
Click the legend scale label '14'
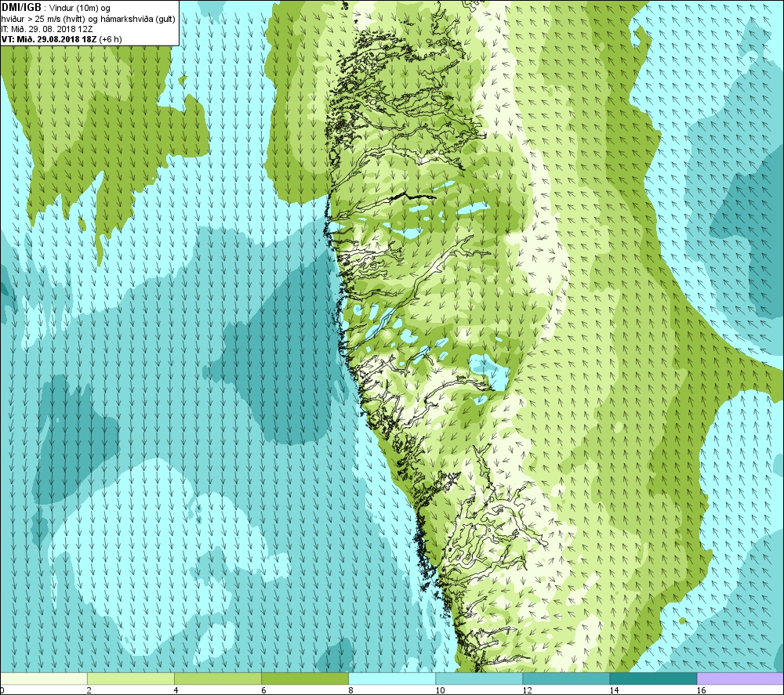(x=614, y=690)
